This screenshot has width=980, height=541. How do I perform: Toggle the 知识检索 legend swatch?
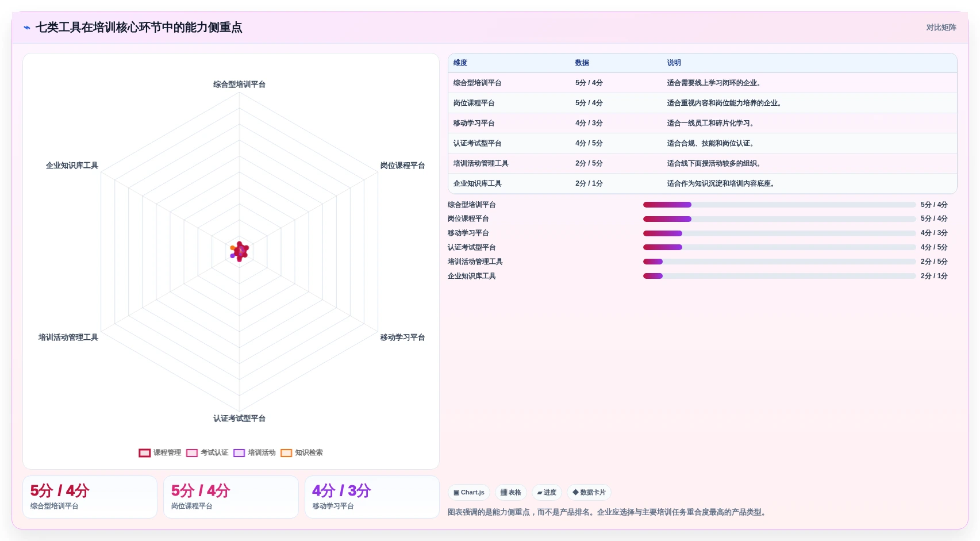(286, 453)
